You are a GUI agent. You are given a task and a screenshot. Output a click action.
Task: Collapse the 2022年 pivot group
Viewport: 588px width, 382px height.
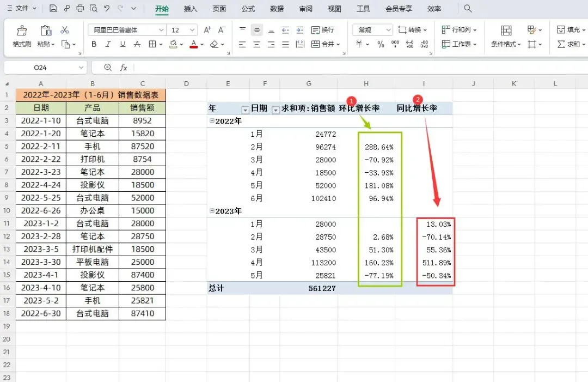click(x=212, y=121)
